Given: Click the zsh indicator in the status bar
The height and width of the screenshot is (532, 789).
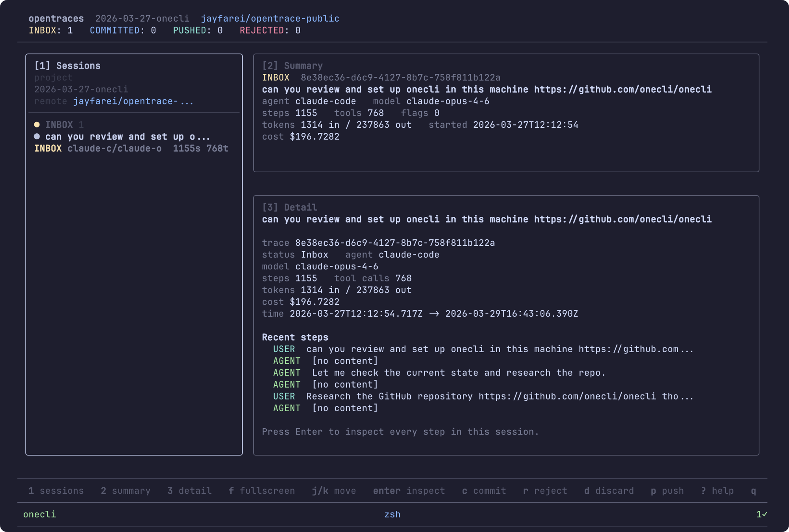Looking at the screenshot, I should click(393, 514).
